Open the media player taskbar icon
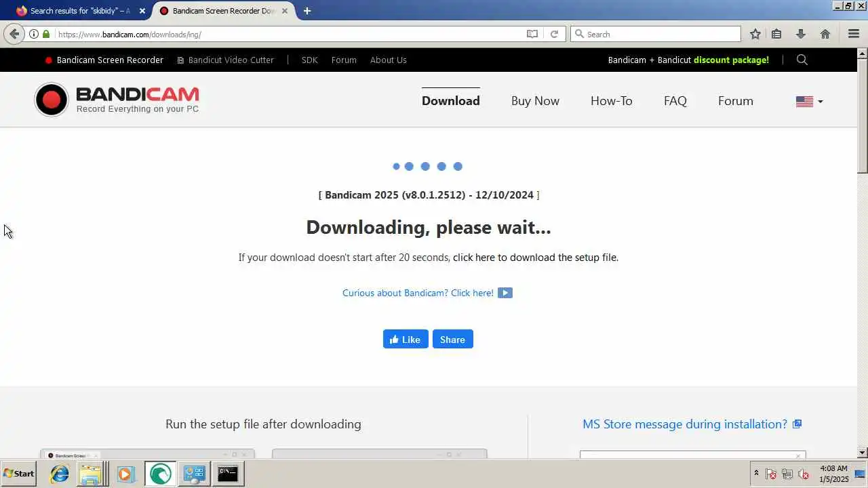The image size is (868, 488). pyautogui.click(x=125, y=474)
